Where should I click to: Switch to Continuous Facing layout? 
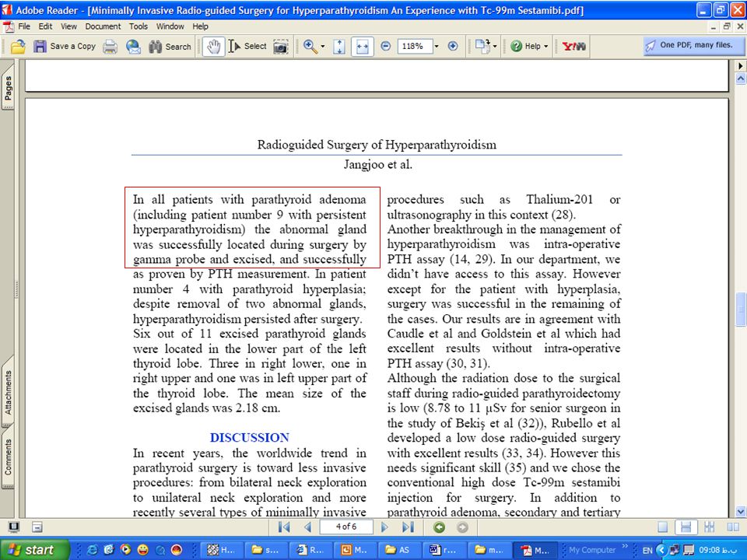[x=710, y=527]
